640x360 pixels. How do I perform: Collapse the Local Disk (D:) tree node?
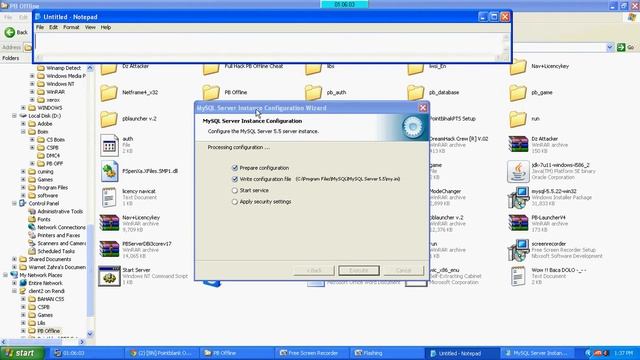point(14,116)
